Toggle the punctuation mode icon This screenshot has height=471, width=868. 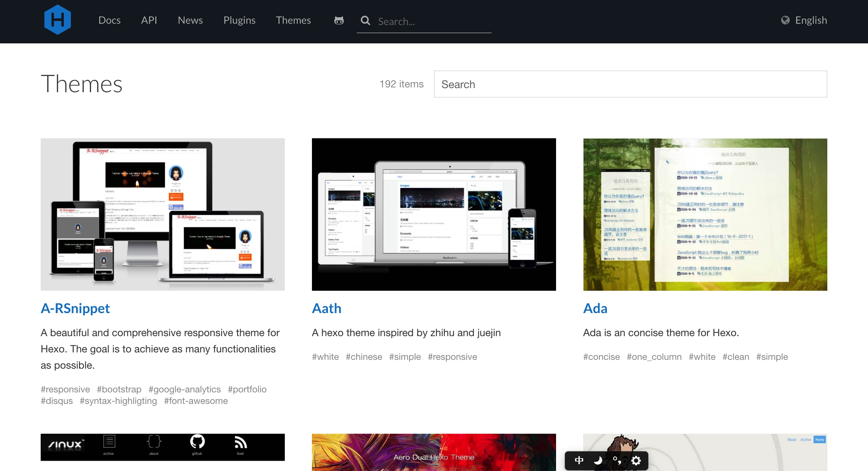click(x=617, y=460)
